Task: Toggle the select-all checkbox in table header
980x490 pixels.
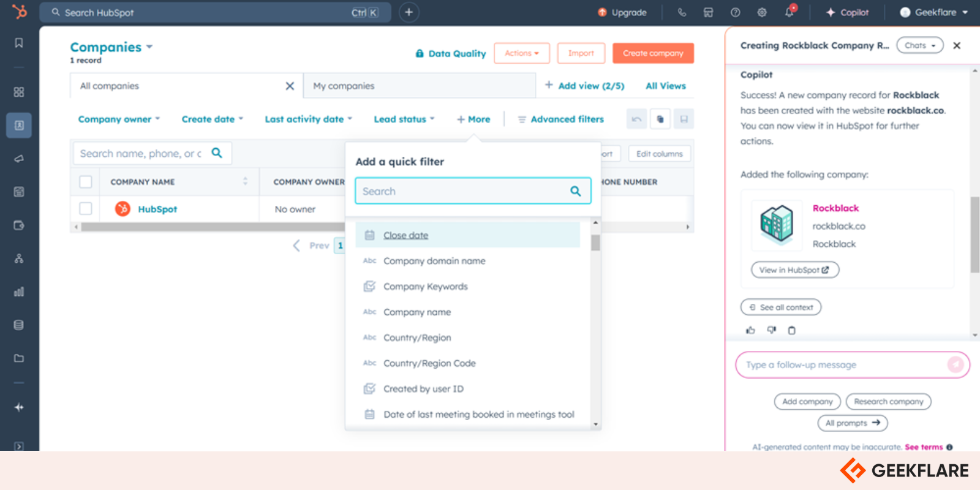Action: click(x=86, y=182)
